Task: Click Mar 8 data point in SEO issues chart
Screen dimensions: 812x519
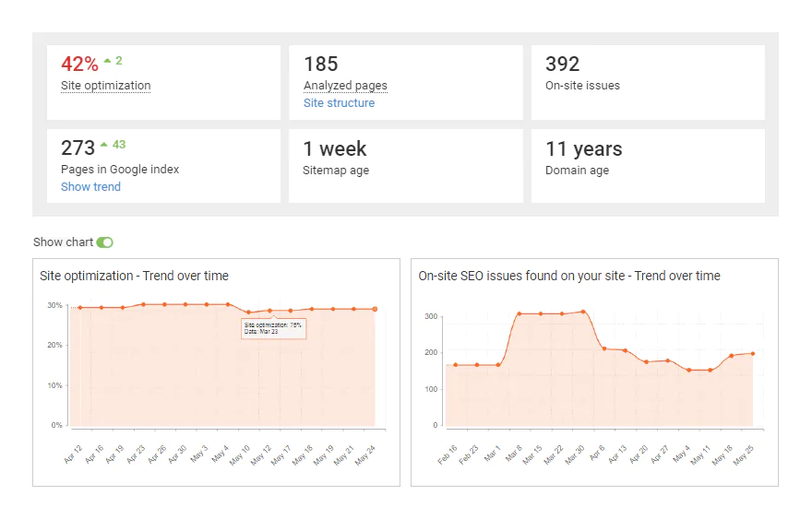Action: coord(519,313)
